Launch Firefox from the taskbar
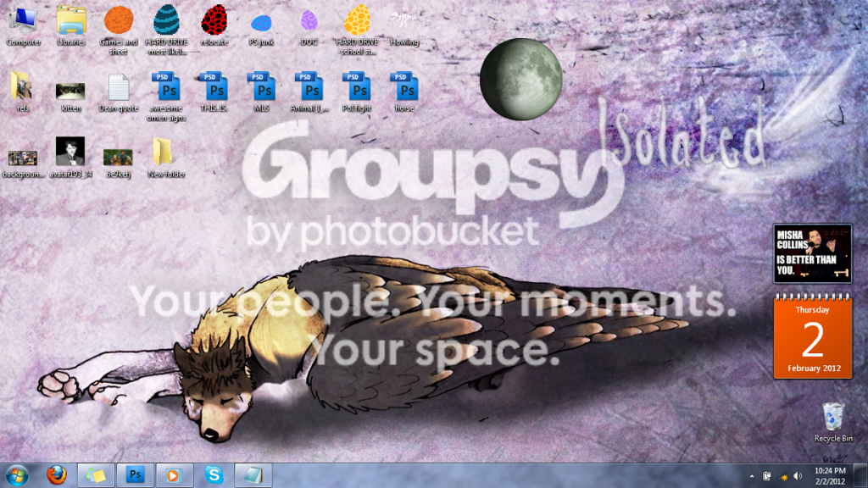 coord(57,475)
